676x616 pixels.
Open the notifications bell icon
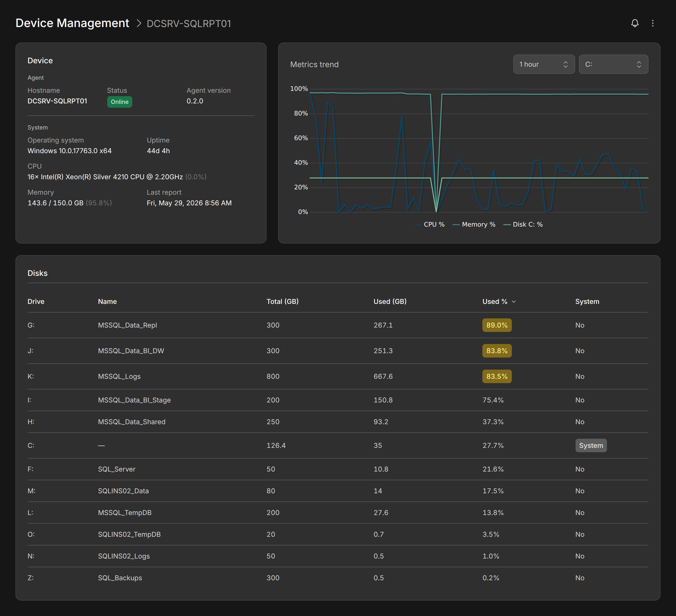pos(635,23)
